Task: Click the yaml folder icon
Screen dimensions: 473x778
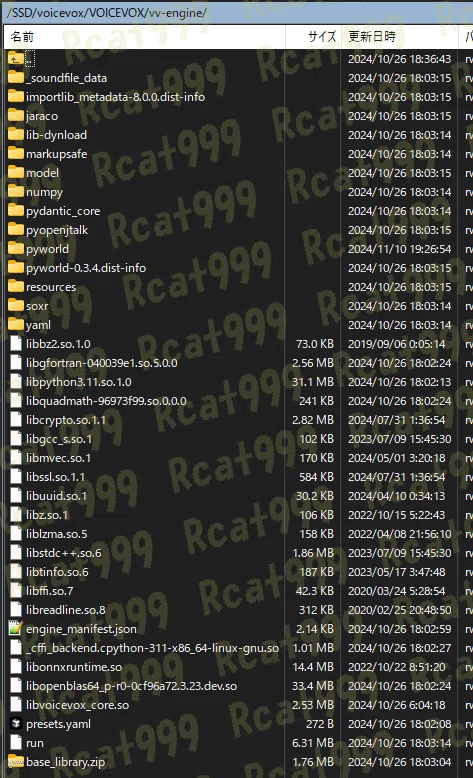Action: [16, 325]
